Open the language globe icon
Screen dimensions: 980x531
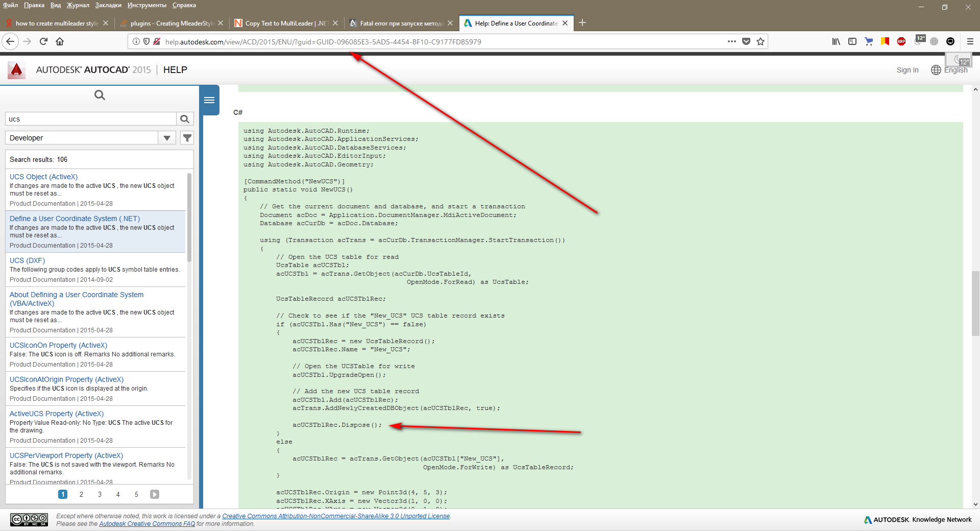(x=936, y=70)
